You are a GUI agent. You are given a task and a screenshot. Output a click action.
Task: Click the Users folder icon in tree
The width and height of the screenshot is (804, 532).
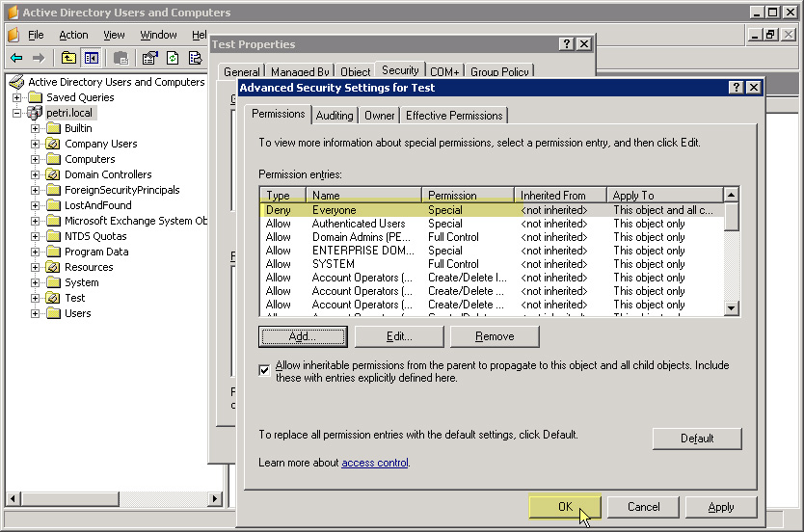[x=53, y=313]
